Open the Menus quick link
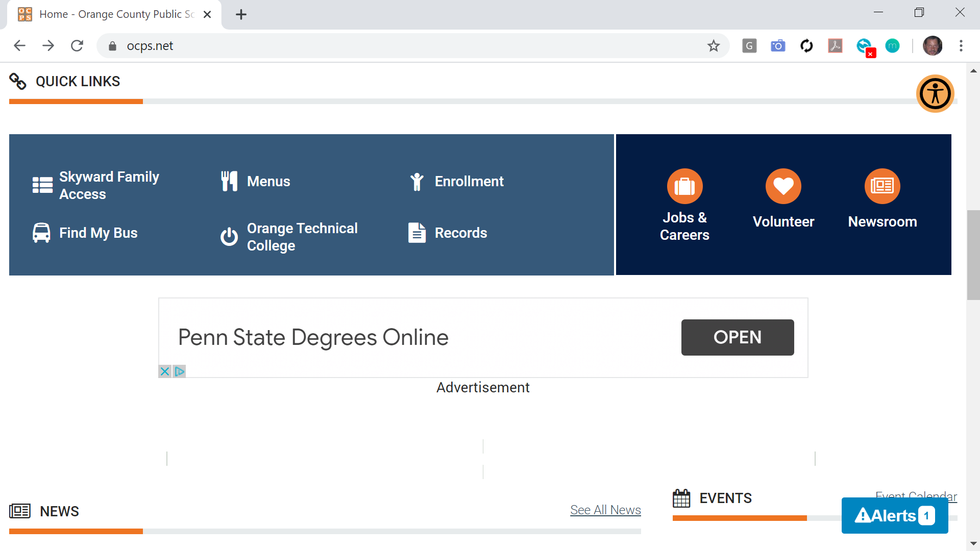 pyautogui.click(x=268, y=181)
